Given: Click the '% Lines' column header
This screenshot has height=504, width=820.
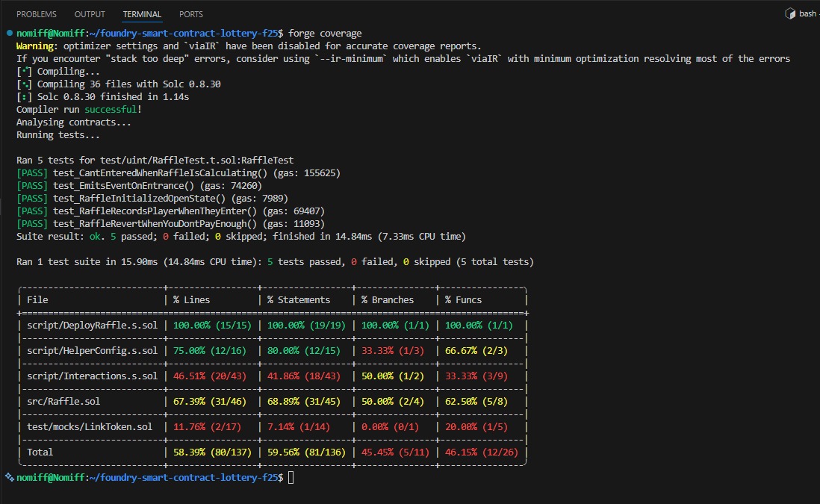Looking at the screenshot, I should (191, 300).
